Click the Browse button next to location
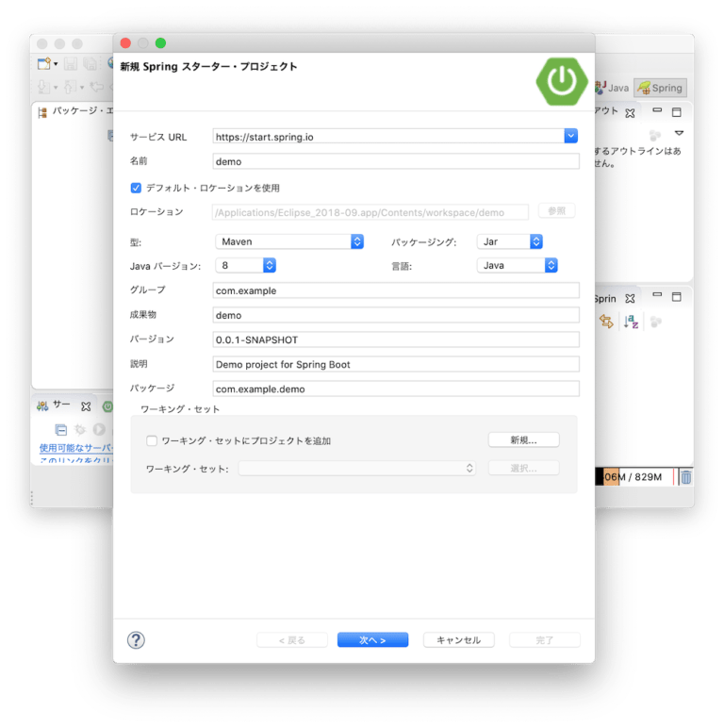Viewport: 724px width, 728px height. coord(556,211)
